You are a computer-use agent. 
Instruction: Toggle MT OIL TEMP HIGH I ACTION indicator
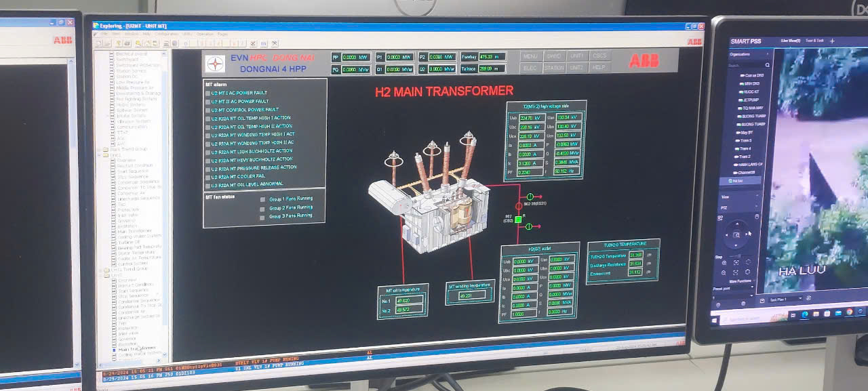[208, 118]
